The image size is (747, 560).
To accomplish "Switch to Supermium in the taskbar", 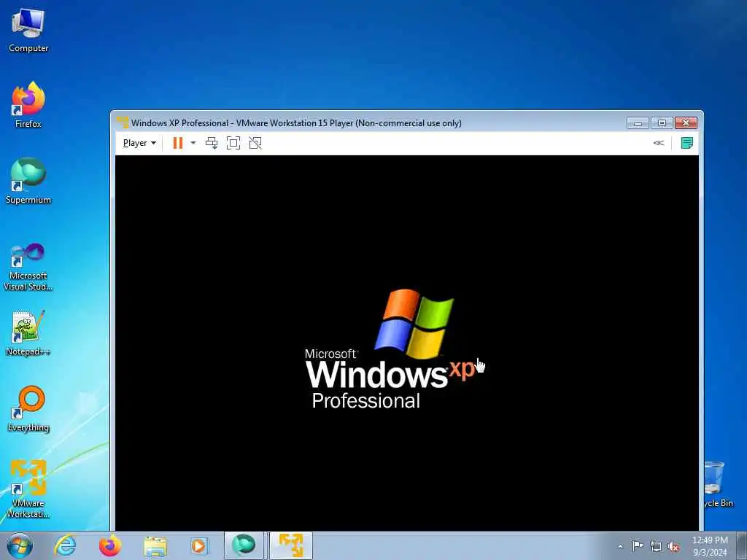I will [244, 545].
